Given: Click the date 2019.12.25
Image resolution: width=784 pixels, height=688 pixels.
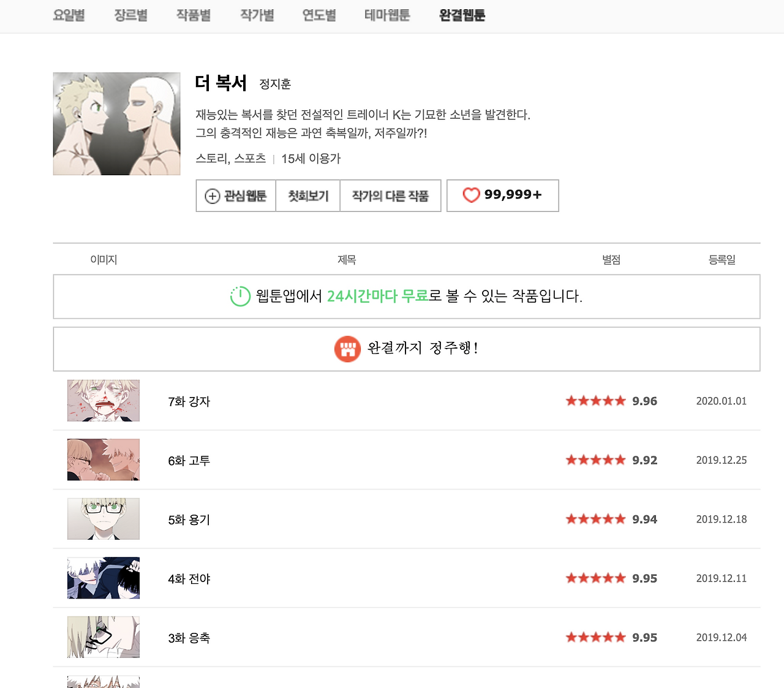Looking at the screenshot, I should tap(722, 460).
